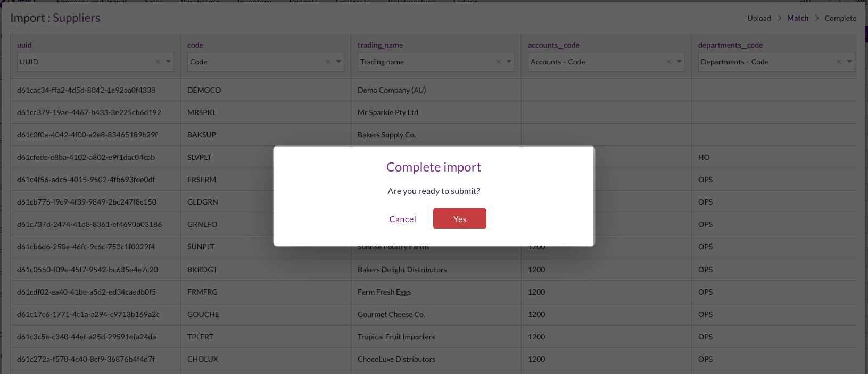Clear the Departments – Code column mapping

[839, 62]
